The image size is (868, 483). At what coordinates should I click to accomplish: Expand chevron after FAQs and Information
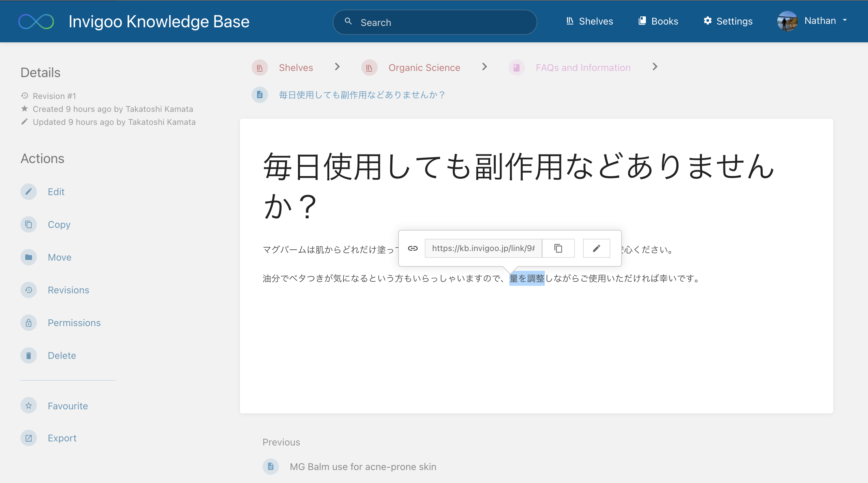tap(655, 67)
